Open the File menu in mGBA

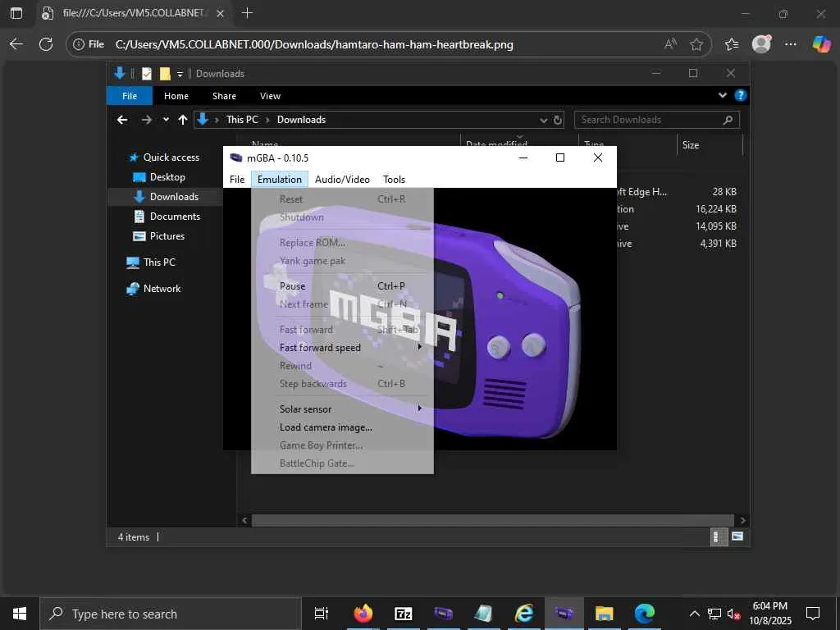[237, 180]
